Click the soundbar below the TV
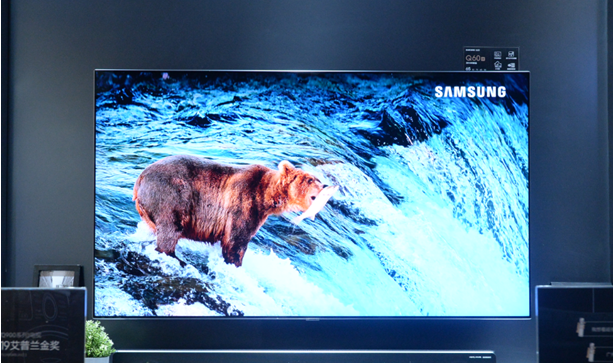613x363 pixels. 304,357
